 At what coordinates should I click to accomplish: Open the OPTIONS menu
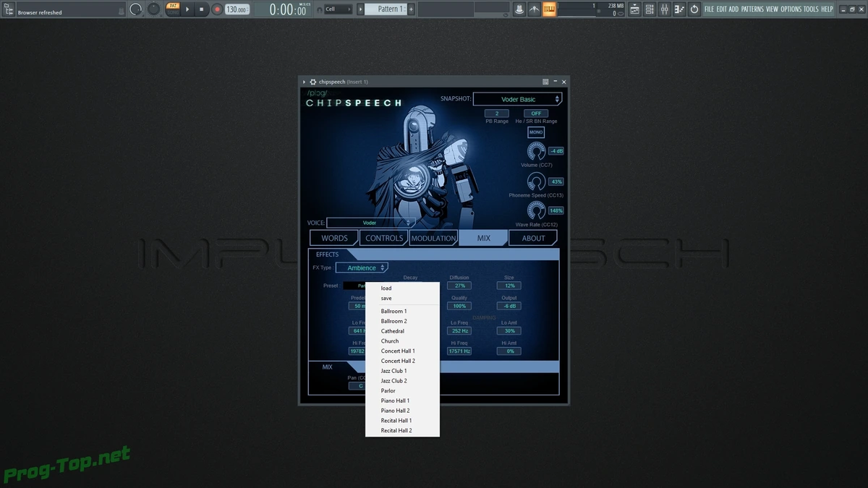coord(791,9)
